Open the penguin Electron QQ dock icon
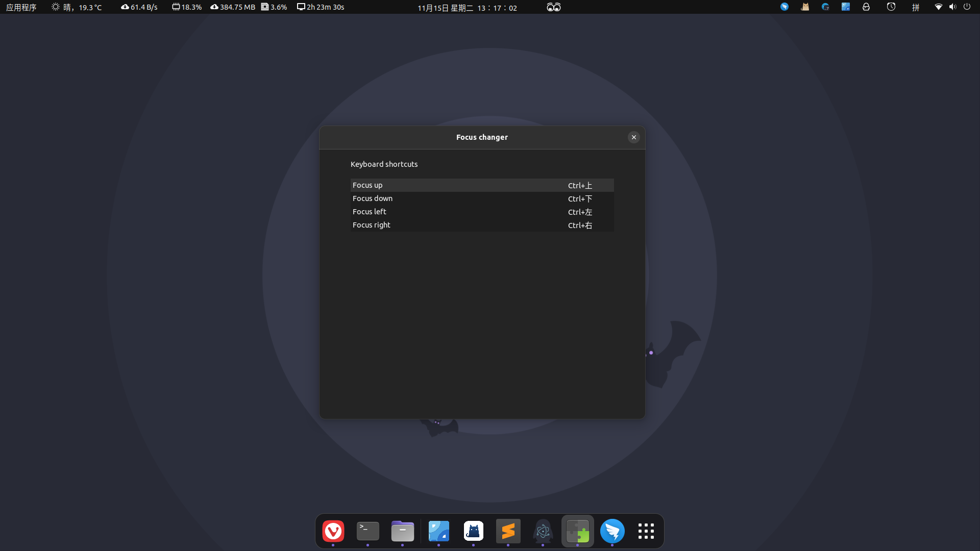The height and width of the screenshot is (551, 980). pos(543,531)
